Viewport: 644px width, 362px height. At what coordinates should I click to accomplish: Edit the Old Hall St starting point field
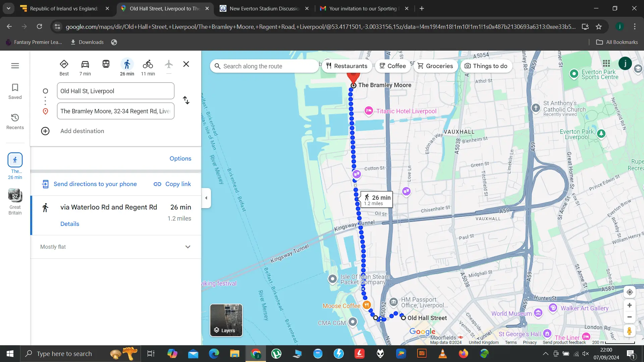[x=116, y=91]
